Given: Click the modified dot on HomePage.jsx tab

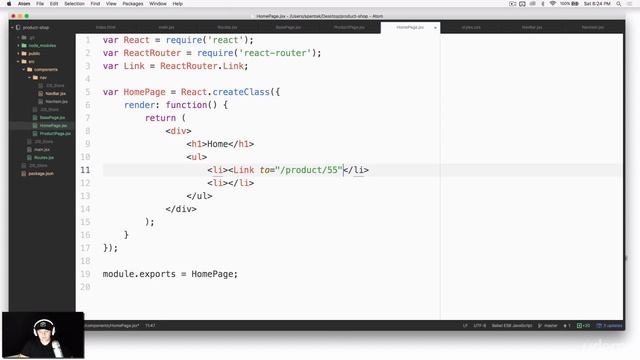Looking at the screenshot, I should coord(435,28).
